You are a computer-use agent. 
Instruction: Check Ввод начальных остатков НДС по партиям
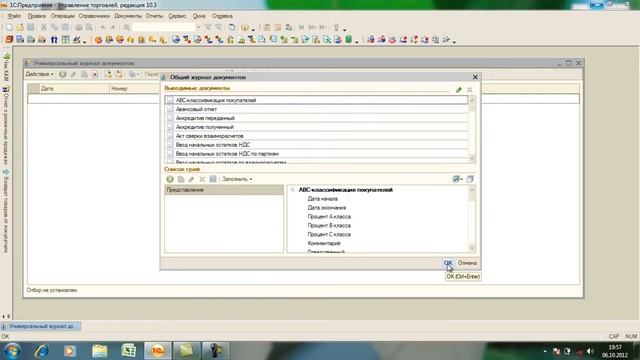tap(170, 154)
